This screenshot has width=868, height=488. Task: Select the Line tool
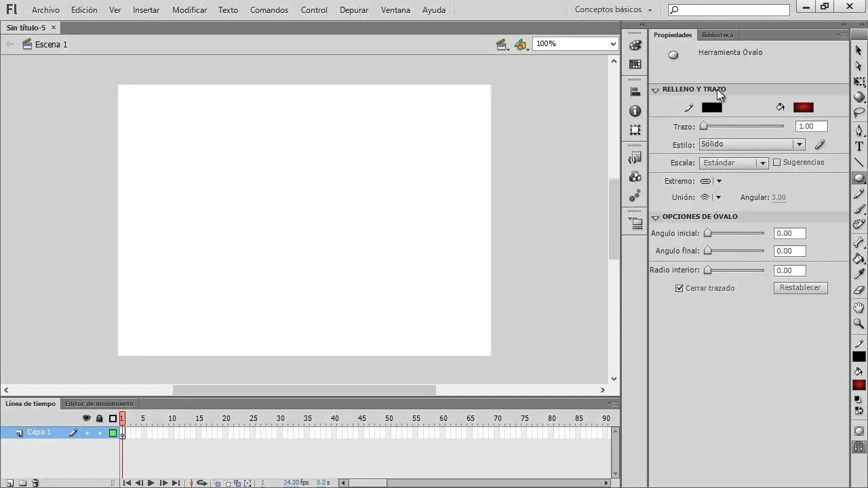pos(859,162)
